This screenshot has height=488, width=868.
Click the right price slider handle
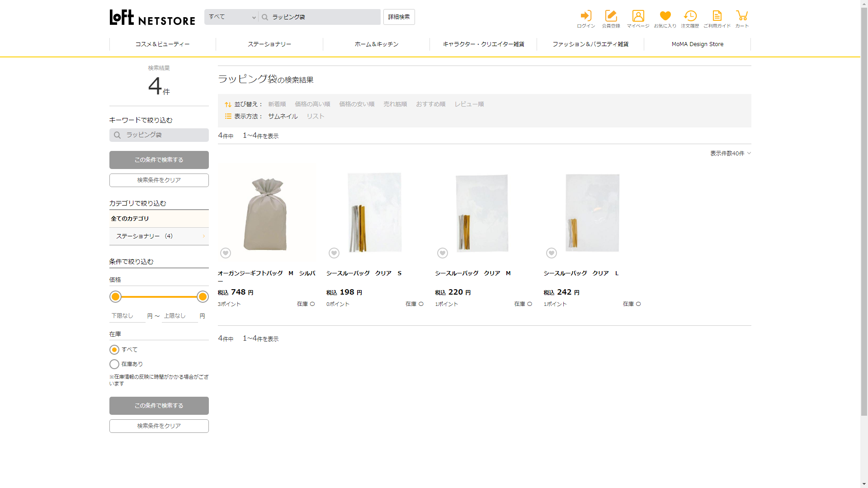(203, 297)
